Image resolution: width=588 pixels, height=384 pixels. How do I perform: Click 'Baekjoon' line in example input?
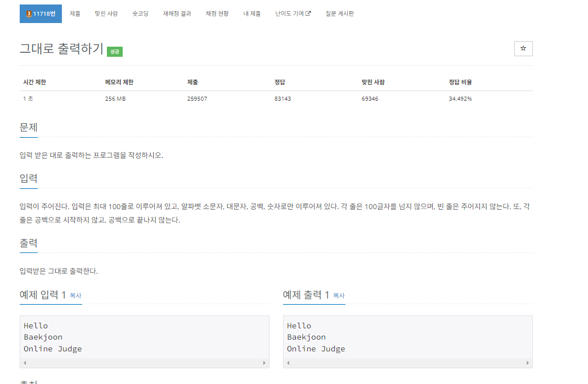tap(43, 337)
